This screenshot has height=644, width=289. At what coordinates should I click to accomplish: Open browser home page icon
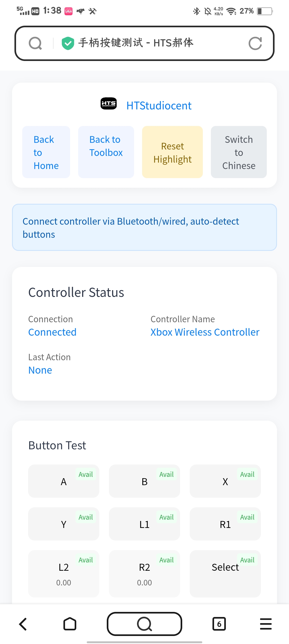point(70,624)
